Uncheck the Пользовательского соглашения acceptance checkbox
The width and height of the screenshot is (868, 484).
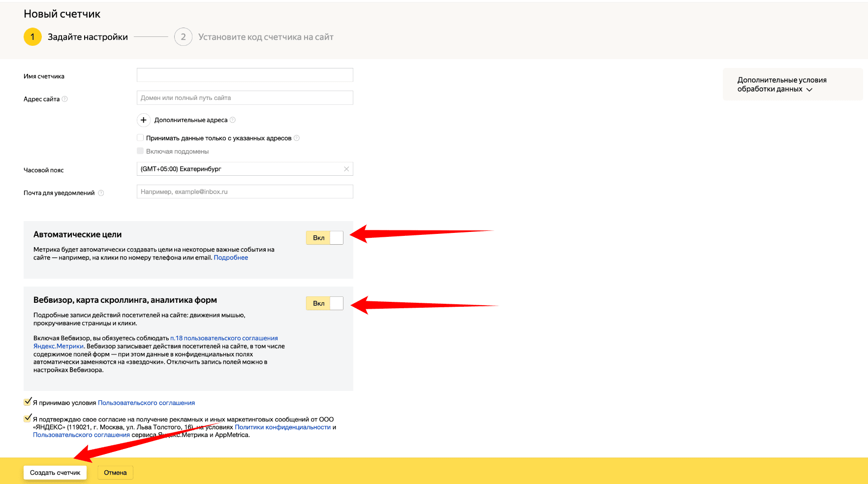(x=28, y=402)
